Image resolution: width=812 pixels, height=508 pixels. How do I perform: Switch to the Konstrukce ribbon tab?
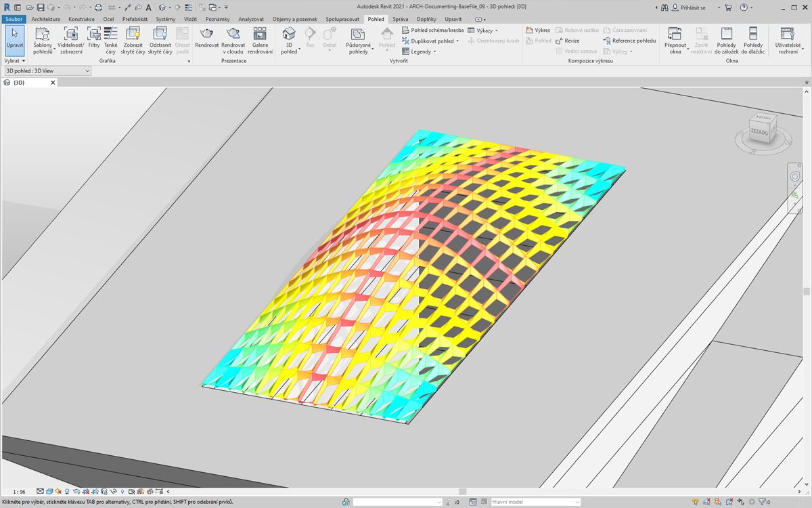[x=82, y=19]
